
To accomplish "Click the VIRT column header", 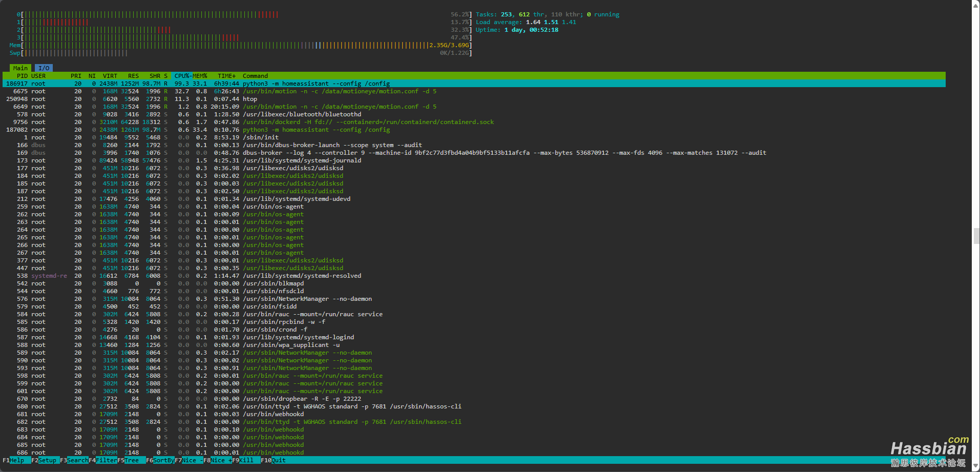I will [x=110, y=76].
